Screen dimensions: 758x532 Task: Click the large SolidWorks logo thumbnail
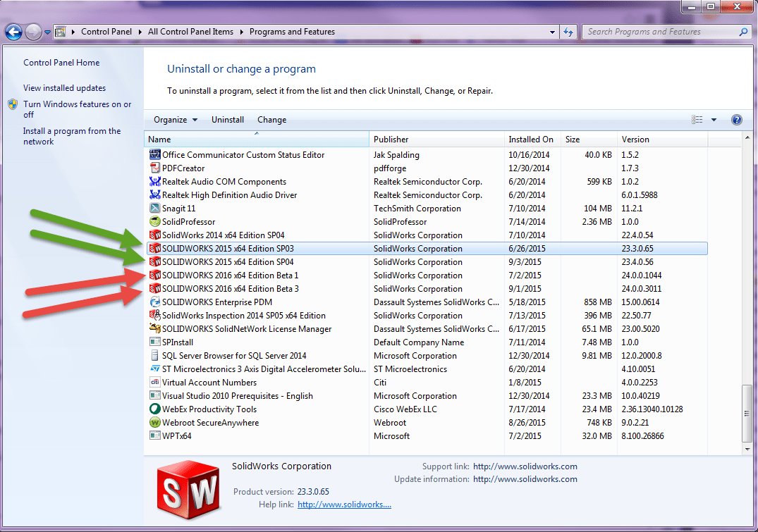point(188,490)
